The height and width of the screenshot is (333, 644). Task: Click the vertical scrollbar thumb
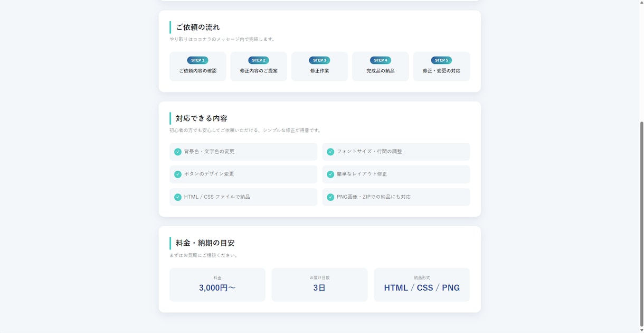641,224
